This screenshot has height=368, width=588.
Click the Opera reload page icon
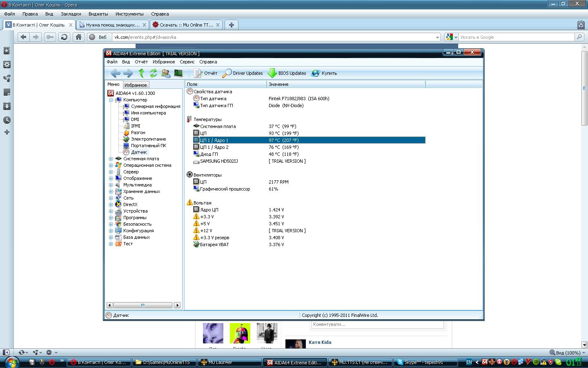pyautogui.click(x=64, y=37)
